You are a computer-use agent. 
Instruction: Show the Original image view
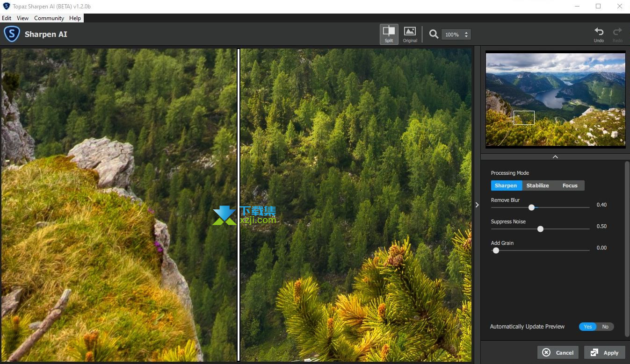(x=410, y=34)
